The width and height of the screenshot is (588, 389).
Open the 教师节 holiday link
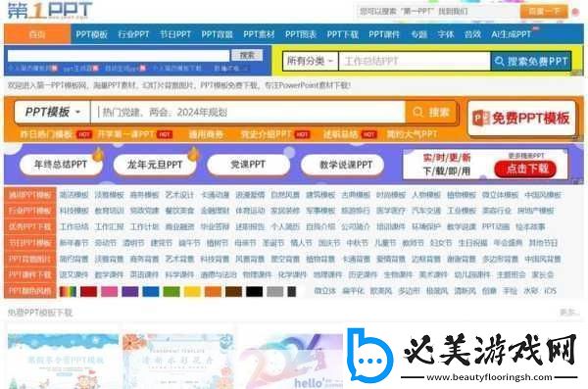pos(413,243)
